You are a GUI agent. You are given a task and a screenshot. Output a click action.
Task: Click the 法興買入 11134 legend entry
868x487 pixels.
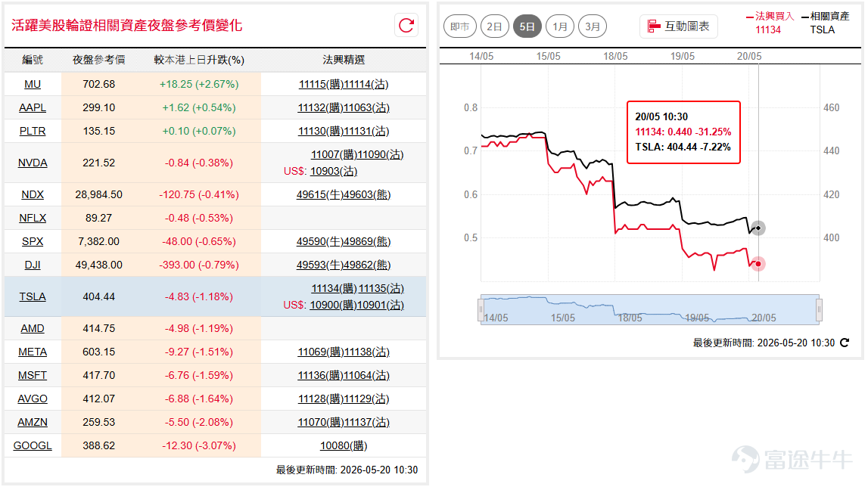tap(770, 23)
